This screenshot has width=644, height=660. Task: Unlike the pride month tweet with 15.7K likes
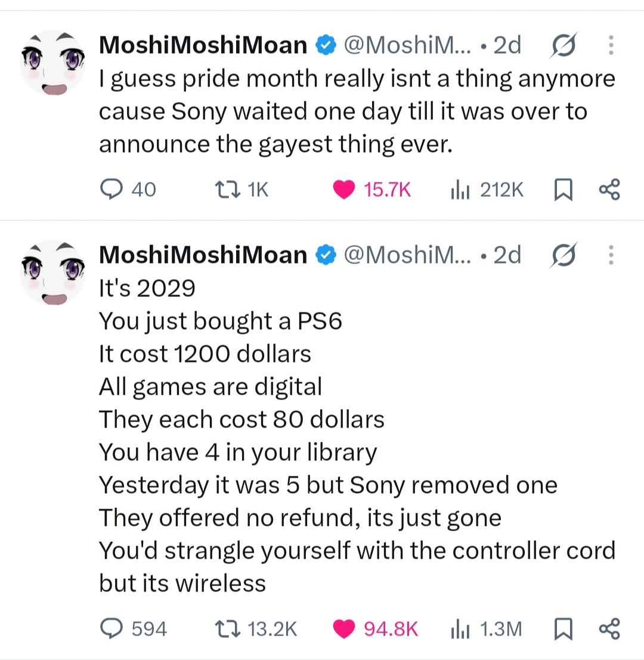click(371, 190)
